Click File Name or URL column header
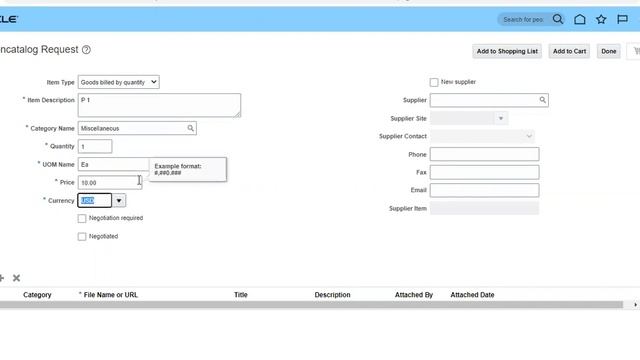Image resolution: width=640 pixels, height=360 pixels. (x=111, y=295)
